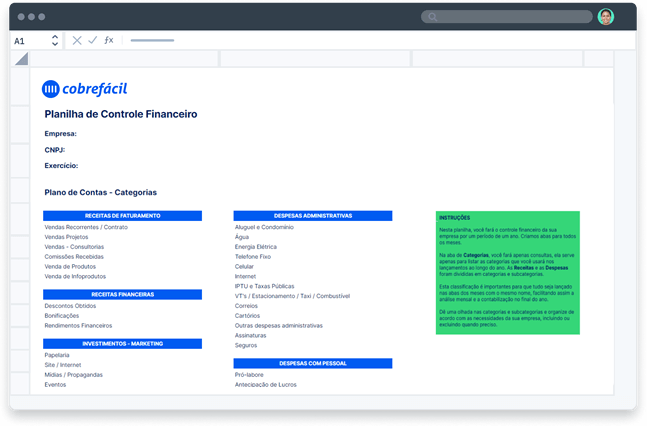This screenshot has height=426, width=647.
Task: Click the fx insert function icon
Action: point(109,41)
